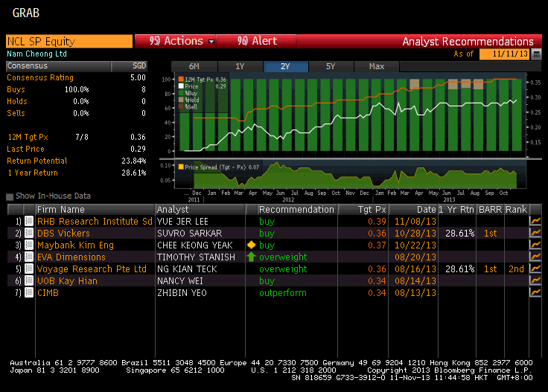This screenshot has width=548, height=392.
Task: Show chart icon for DBS Vickers row
Action: pyautogui.click(x=535, y=233)
